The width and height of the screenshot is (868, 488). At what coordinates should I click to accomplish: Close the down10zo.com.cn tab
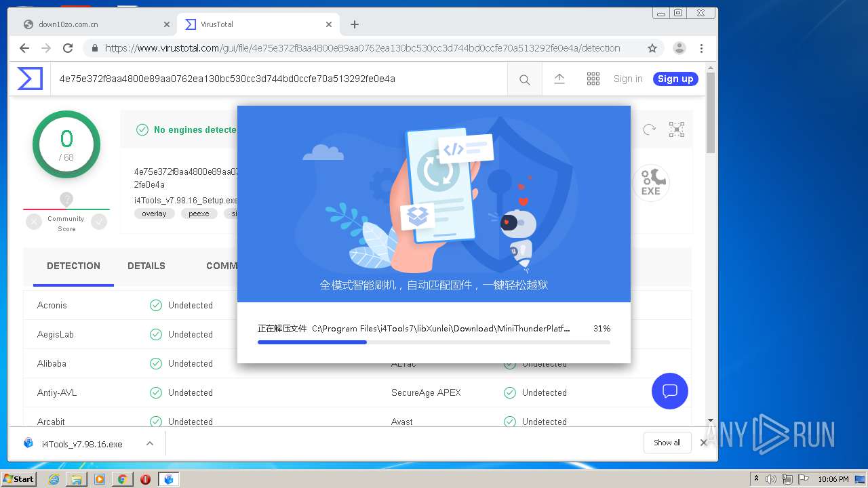[x=167, y=24]
